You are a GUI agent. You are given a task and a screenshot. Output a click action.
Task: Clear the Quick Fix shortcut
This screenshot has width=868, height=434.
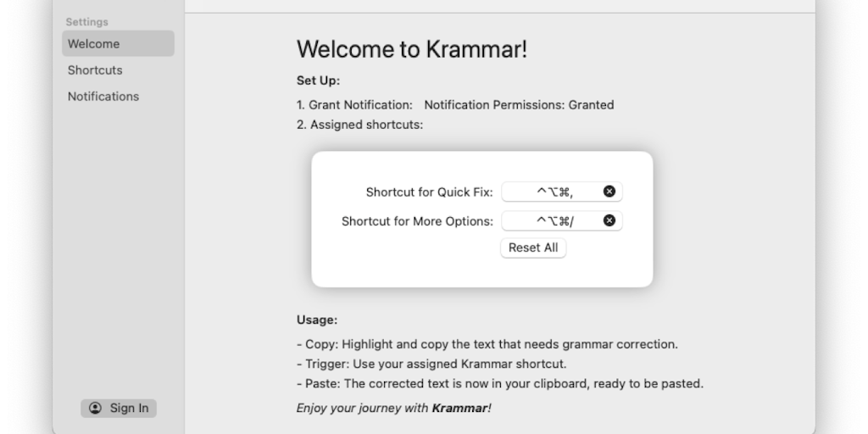click(609, 192)
